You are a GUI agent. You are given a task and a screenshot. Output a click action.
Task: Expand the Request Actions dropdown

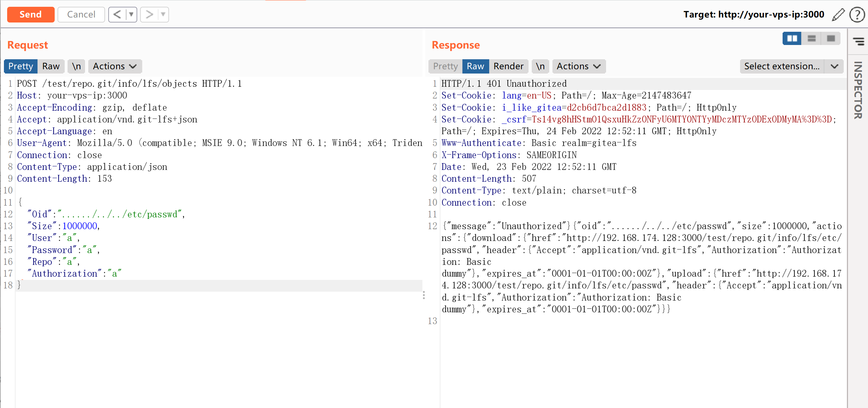click(115, 66)
